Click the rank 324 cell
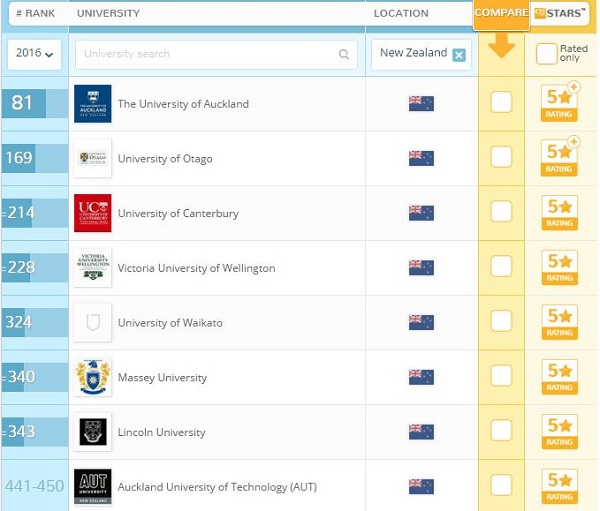Image resolution: width=600 pixels, height=511 pixels. (x=34, y=322)
